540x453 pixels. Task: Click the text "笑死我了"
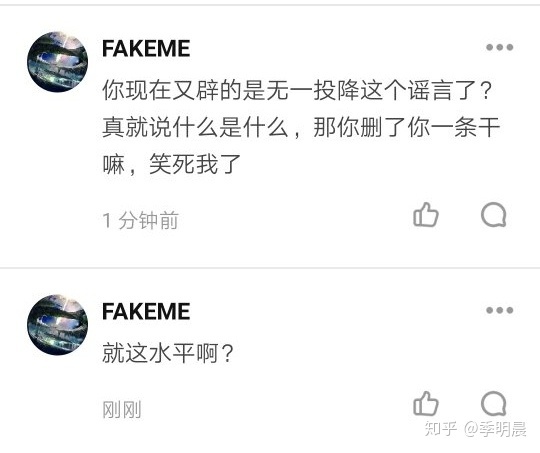click(x=195, y=164)
